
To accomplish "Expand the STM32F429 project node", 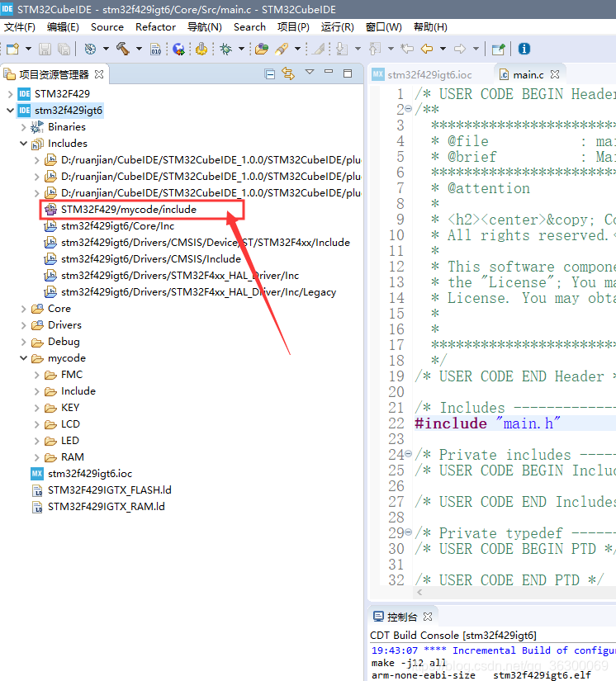I will [x=10, y=94].
